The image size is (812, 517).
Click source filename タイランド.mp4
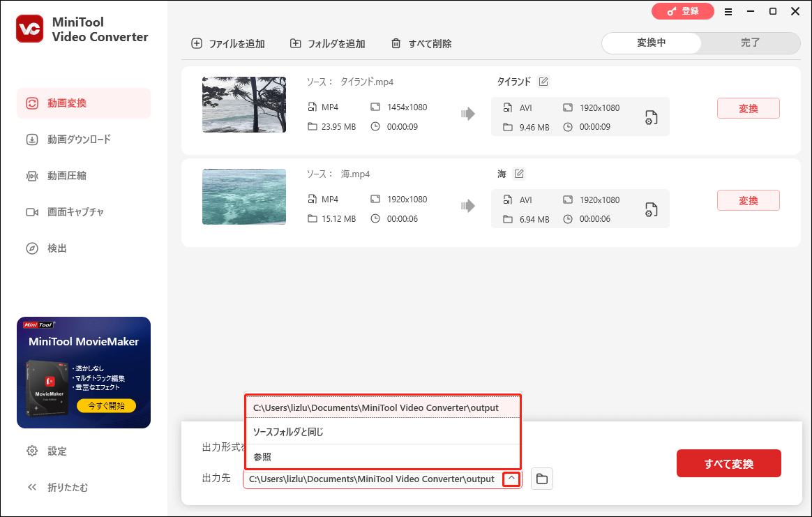click(367, 82)
